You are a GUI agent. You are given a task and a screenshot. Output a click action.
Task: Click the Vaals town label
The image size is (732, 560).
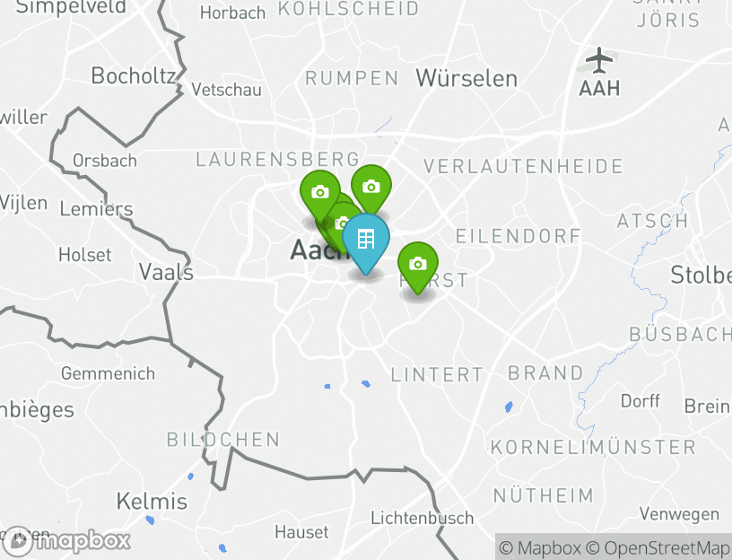click(x=166, y=272)
